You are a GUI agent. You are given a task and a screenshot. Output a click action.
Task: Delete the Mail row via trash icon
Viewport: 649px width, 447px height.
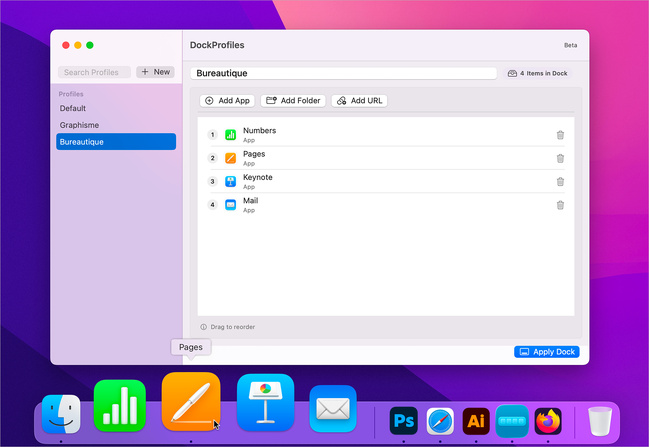560,205
